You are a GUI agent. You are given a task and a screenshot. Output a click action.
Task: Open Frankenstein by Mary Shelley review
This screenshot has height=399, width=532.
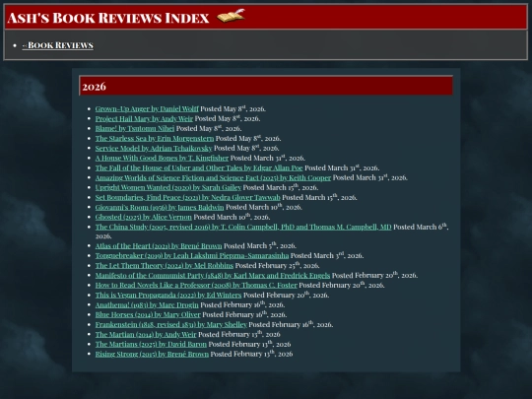[171, 325]
